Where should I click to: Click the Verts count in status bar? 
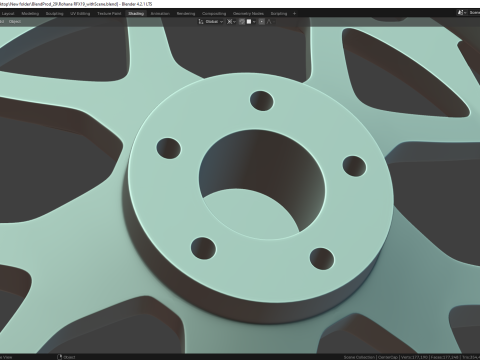coord(414,357)
